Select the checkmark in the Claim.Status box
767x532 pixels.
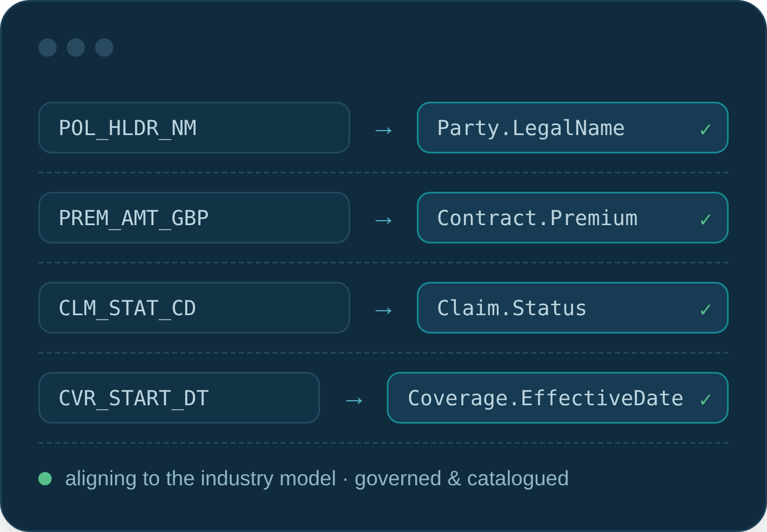point(705,310)
